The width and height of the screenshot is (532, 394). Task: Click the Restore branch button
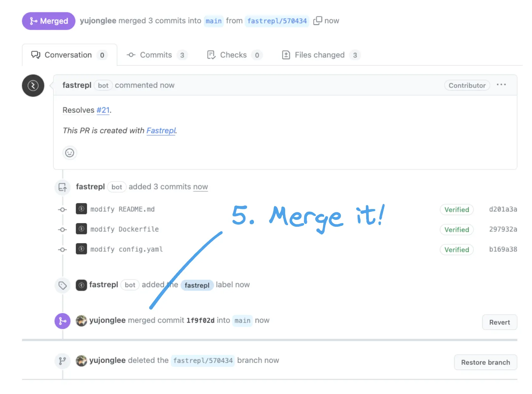[x=485, y=362]
